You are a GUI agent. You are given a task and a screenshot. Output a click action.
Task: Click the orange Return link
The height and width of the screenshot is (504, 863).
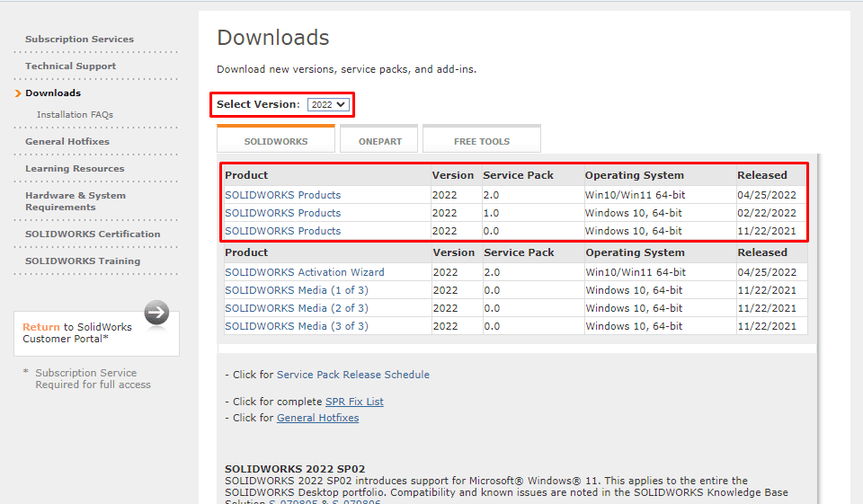[x=40, y=327]
